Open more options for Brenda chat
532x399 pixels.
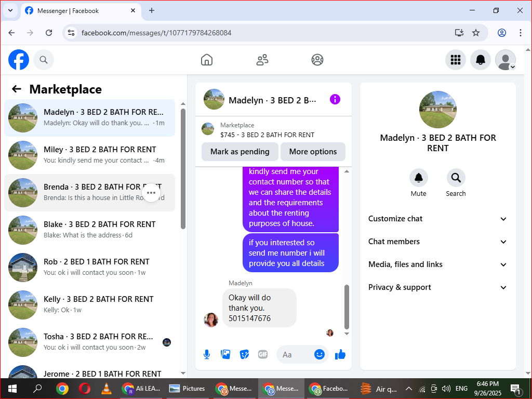point(151,193)
